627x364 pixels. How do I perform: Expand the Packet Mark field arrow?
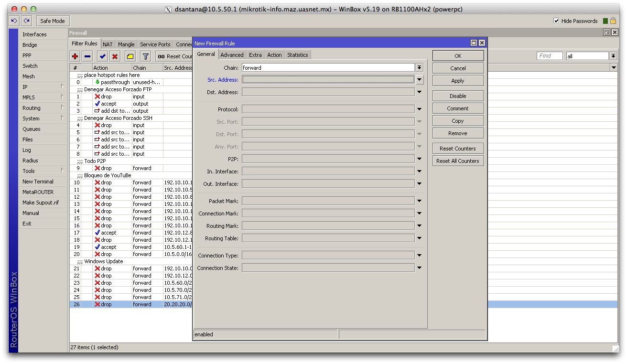(419, 201)
